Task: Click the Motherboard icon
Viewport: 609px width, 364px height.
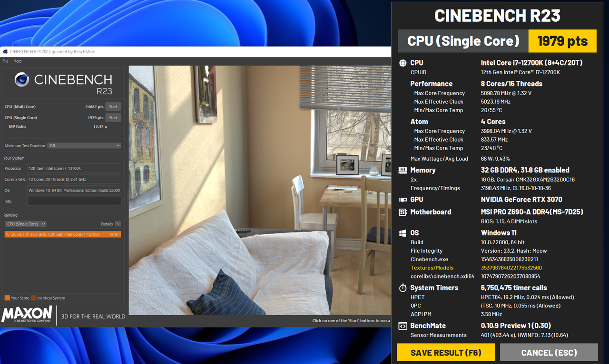Action: tap(403, 212)
